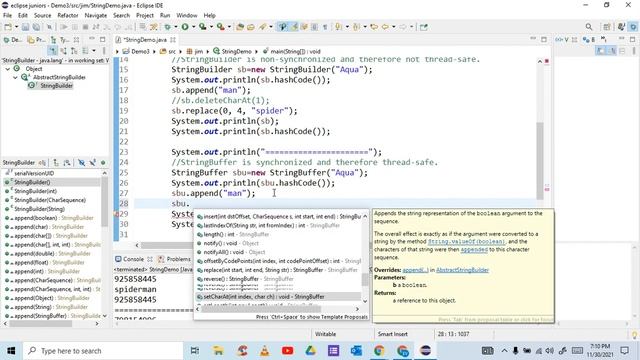Click the Run with Coverage icon
This screenshot has width=640, height=360.
point(202,27)
